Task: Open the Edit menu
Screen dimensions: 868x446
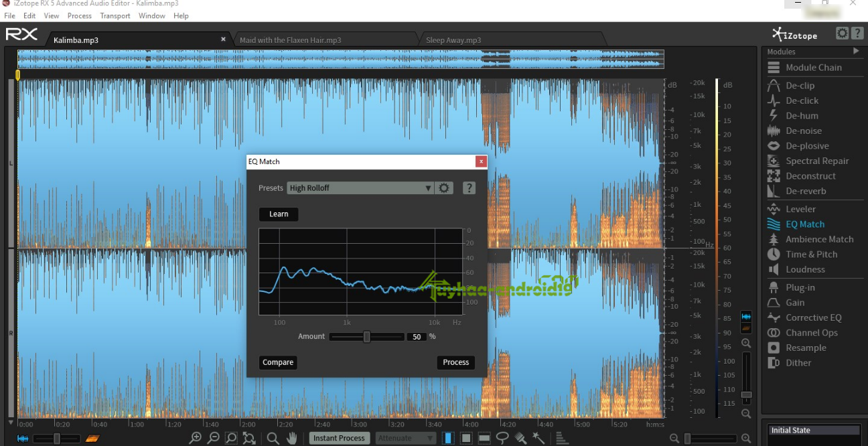Action: [x=29, y=15]
